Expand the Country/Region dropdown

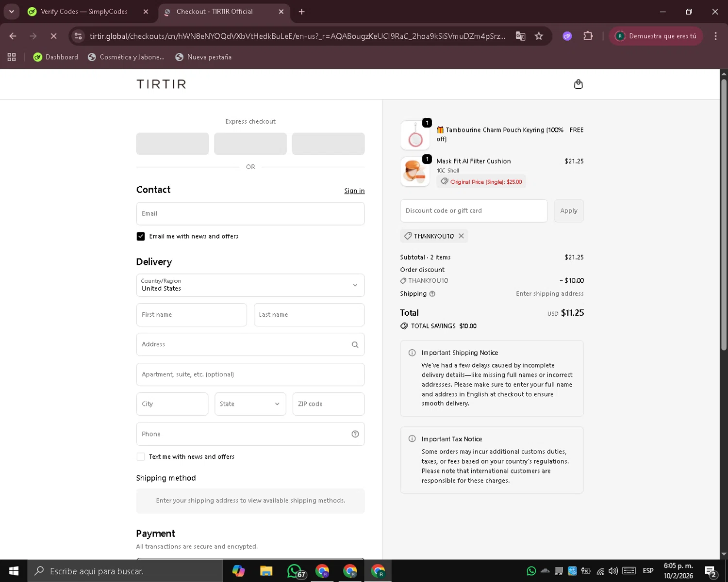coord(250,285)
